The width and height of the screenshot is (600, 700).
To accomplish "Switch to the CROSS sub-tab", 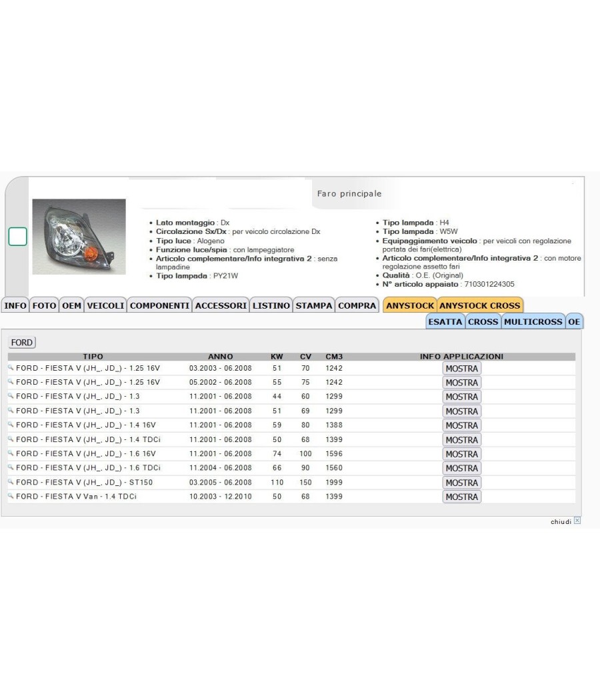I will pyautogui.click(x=483, y=321).
